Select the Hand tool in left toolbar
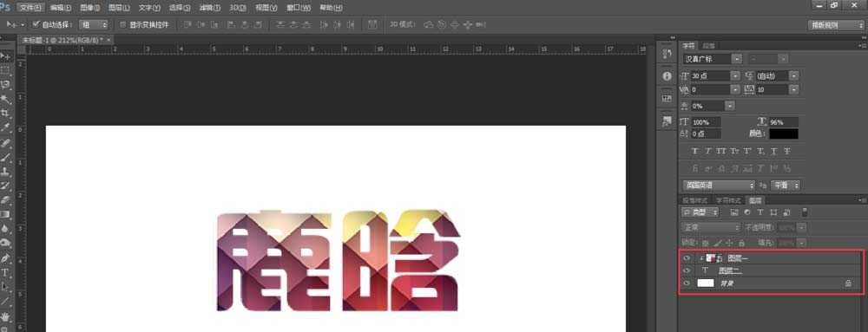 pos(5,316)
